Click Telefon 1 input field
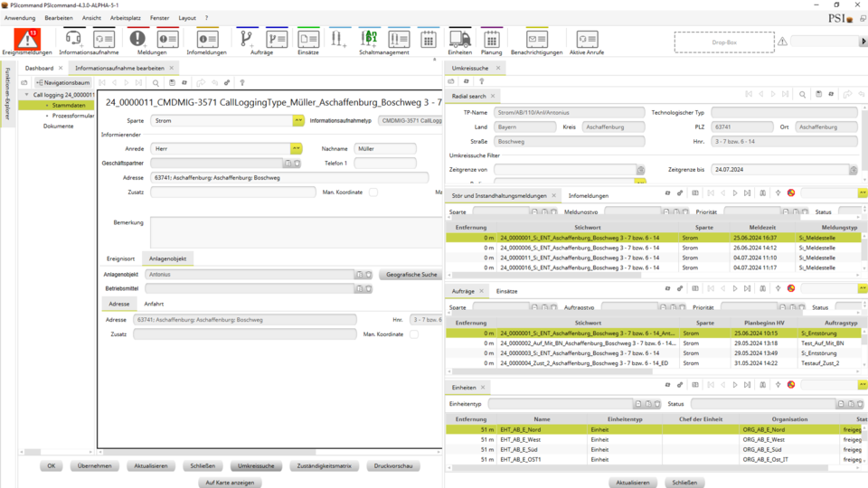Screen dimensions: 868x488 coord(385,164)
